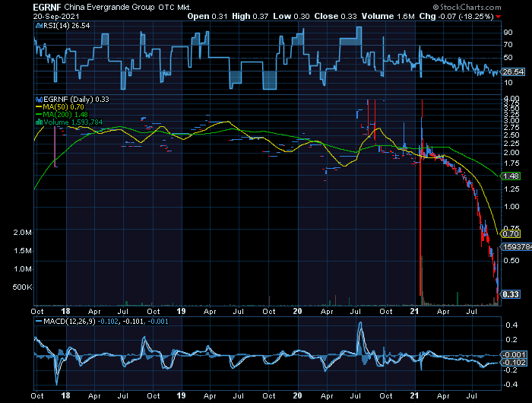This screenshot has height=403, width=532.
Task: Click the OTC Mkt. exchange label
Action: (175, 7)
